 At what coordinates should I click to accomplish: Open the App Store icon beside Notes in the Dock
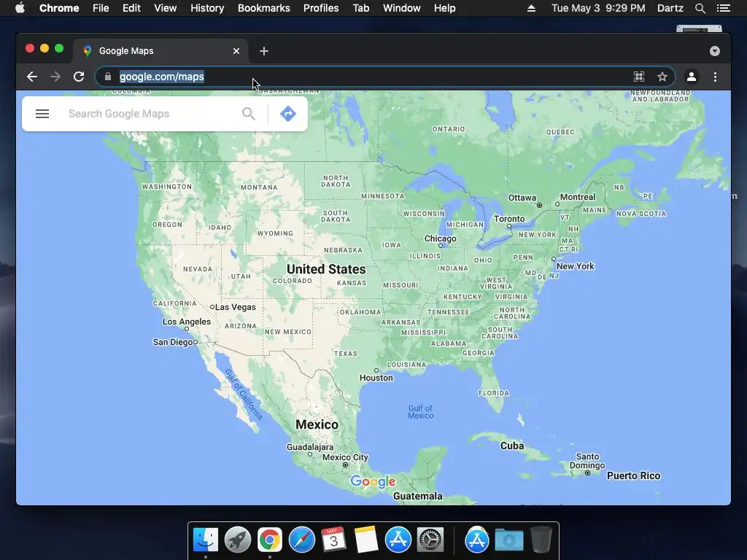point(398,540)
